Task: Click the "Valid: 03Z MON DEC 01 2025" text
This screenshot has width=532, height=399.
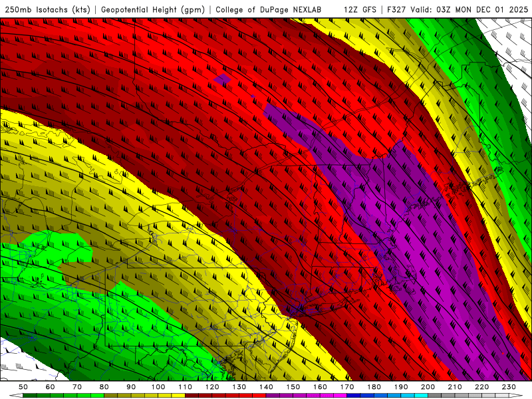Action: point(469,9)
